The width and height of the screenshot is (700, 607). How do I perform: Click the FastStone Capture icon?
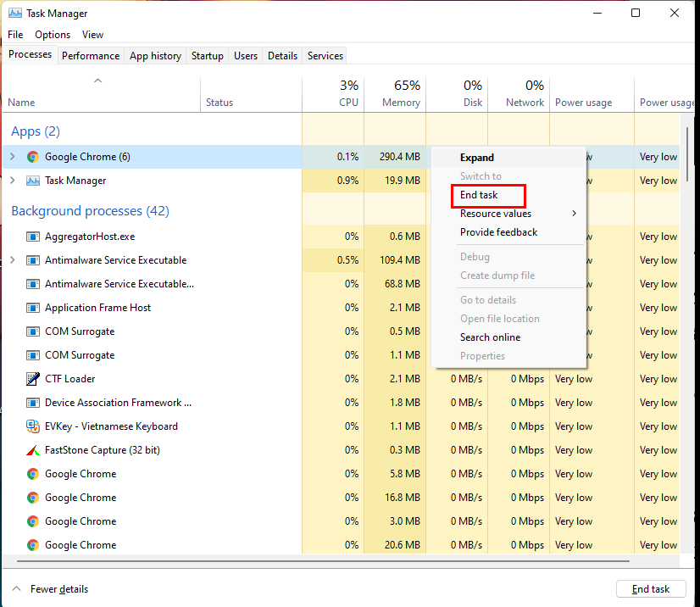tap(32, 450)
